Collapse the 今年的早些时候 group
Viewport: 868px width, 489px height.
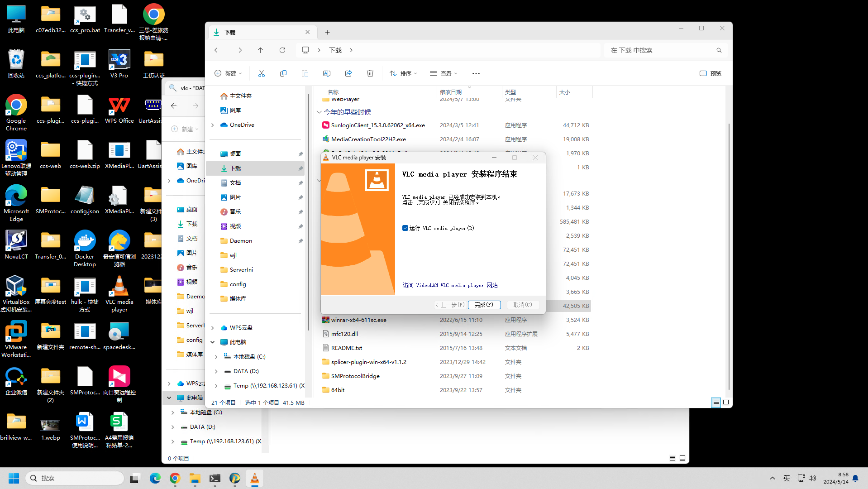(319, 112)
